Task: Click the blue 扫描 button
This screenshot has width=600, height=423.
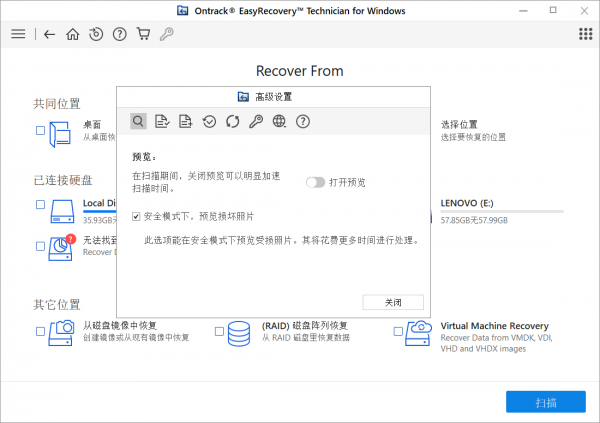Action: [x=546, y=402]
